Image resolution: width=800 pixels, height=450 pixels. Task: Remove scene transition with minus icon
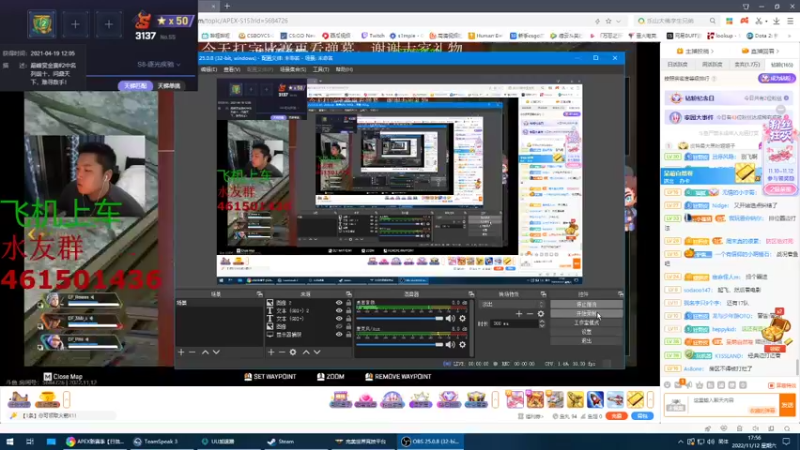(530, 314)
